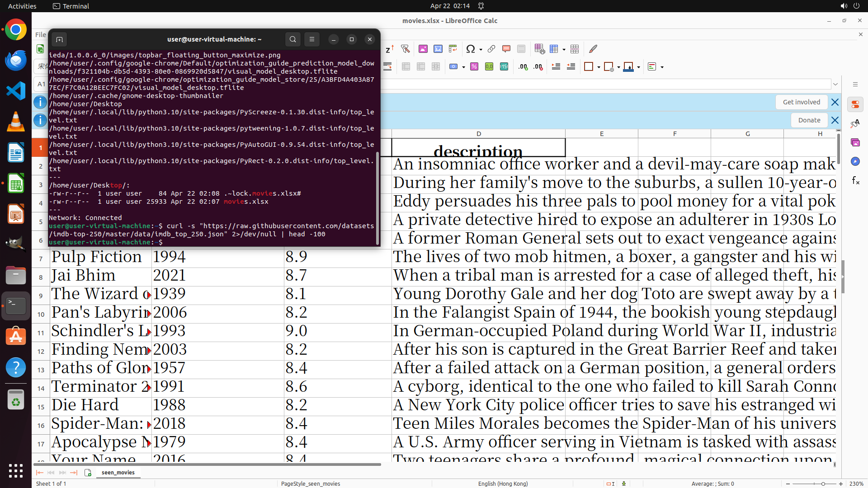This screenshot has width=868, height=488.
Task: Toggle Wrap Text icon
Action: click(387, 67)
